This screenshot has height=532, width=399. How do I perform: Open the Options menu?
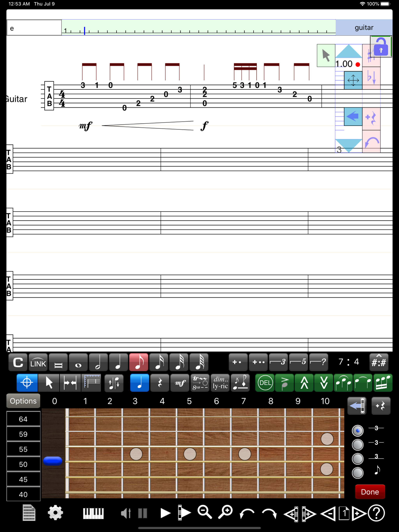[23, 401]
